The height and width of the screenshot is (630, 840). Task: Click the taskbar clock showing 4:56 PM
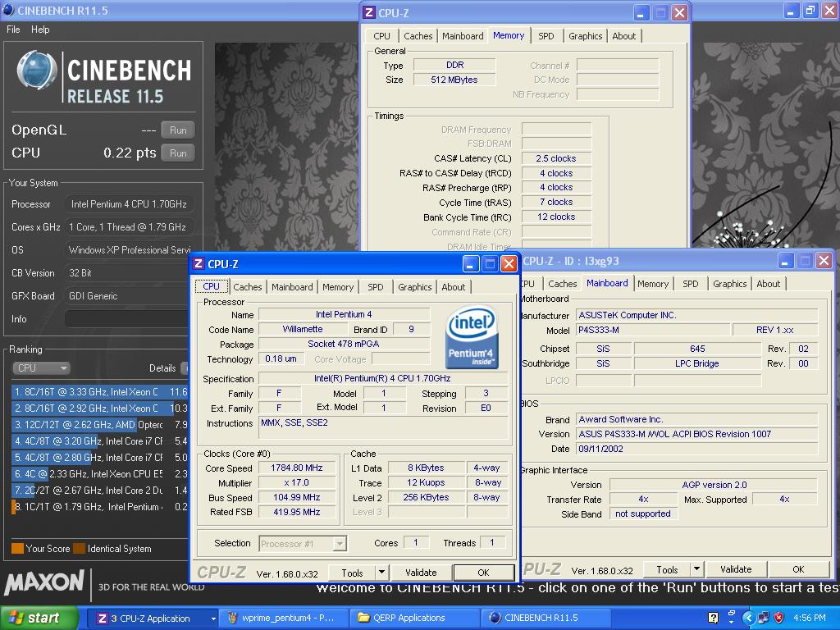click(809, 618)
